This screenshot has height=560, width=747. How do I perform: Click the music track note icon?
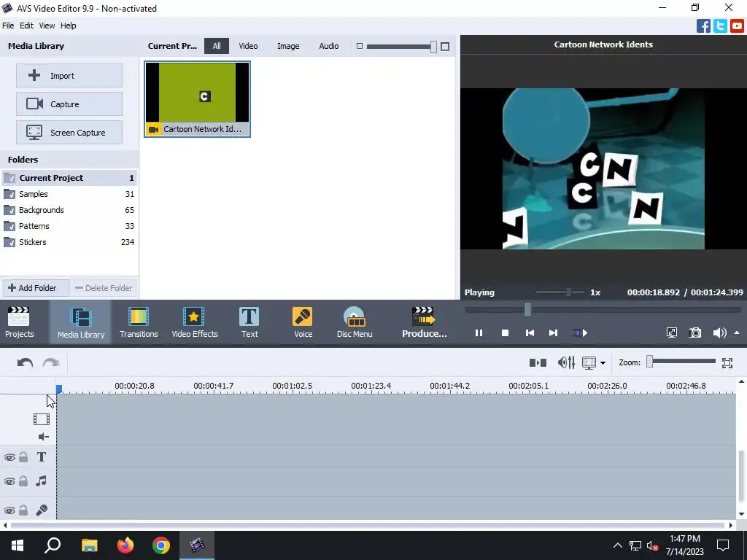(42, 481)
